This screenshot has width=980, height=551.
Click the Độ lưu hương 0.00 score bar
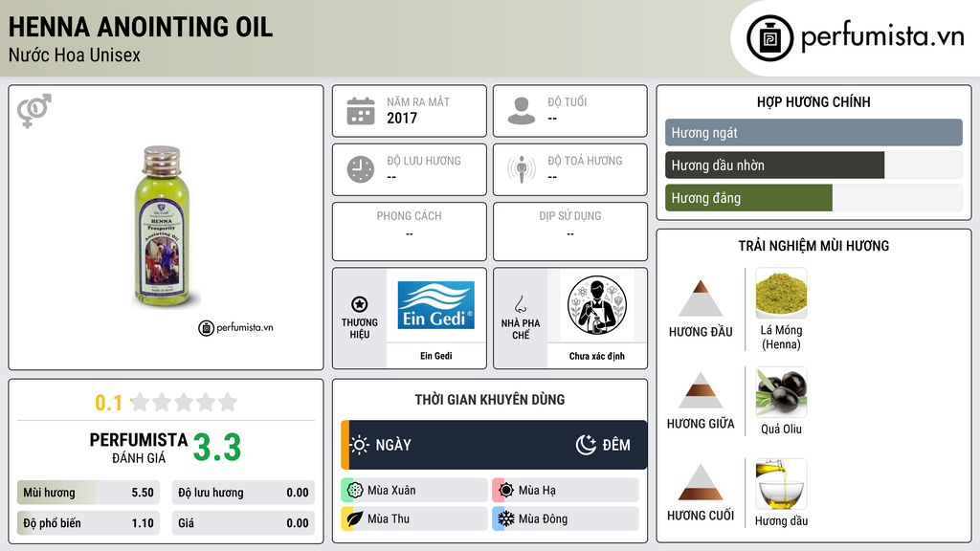coord(243,493)
